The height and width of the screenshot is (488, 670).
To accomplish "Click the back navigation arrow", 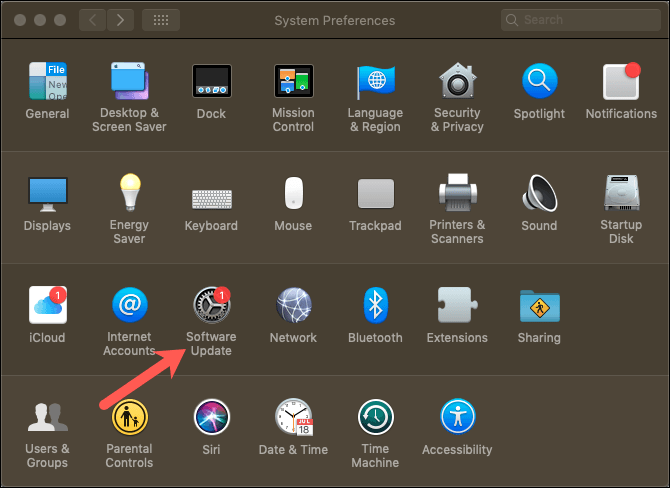I will [92, 20].
